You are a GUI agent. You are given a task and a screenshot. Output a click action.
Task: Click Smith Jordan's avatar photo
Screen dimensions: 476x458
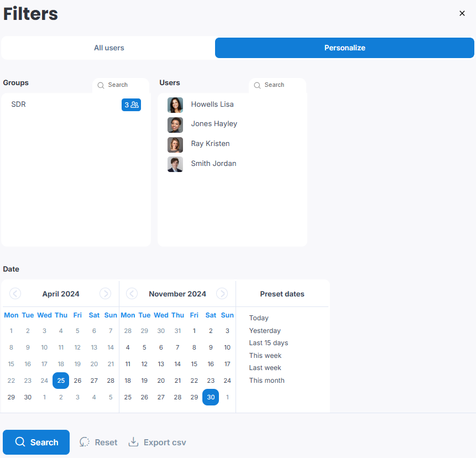[175, 164]
